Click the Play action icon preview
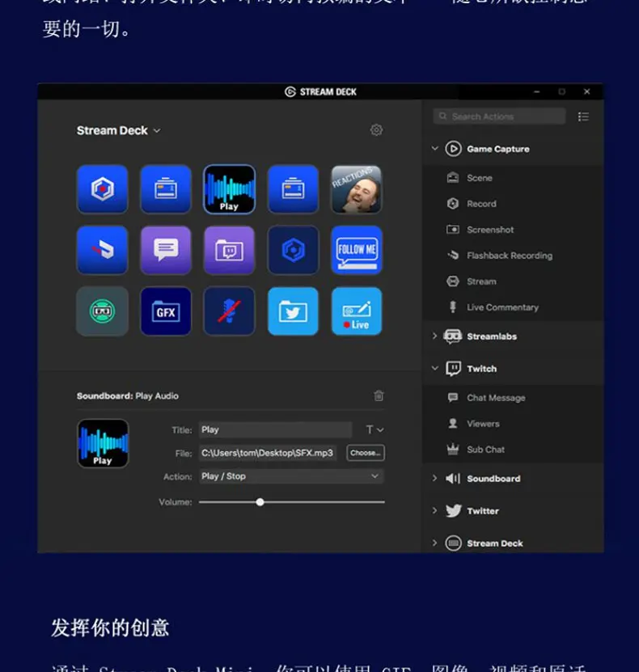 coord(103,443)
